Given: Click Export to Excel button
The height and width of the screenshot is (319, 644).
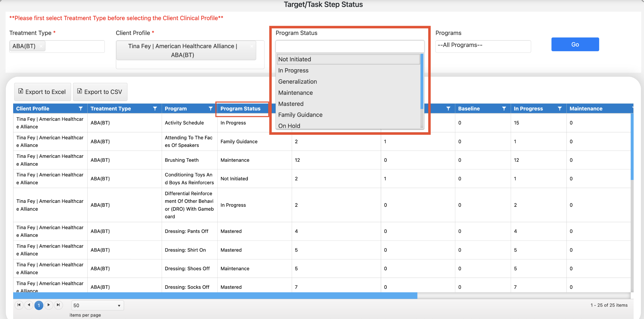Looking at the screenshot, I should (x=43, y=92).
